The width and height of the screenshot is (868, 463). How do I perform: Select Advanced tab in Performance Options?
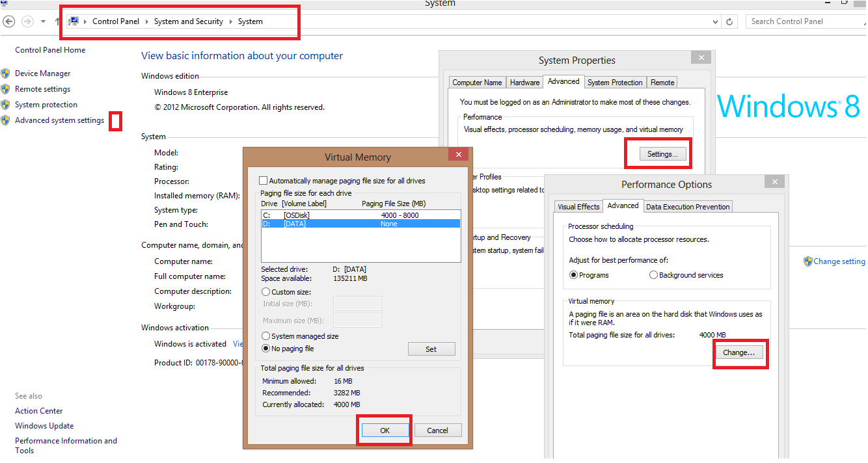(623, 205)
